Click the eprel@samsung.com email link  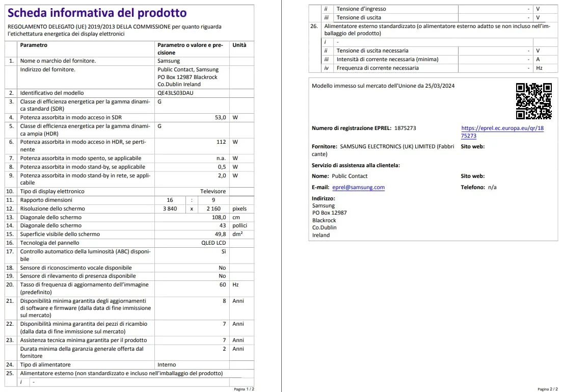[358, 187]
